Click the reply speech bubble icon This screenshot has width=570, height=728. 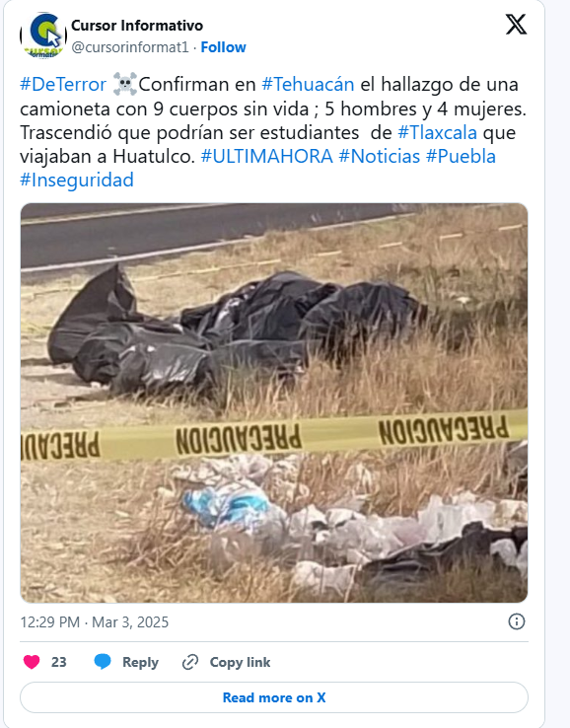point(103,662)
